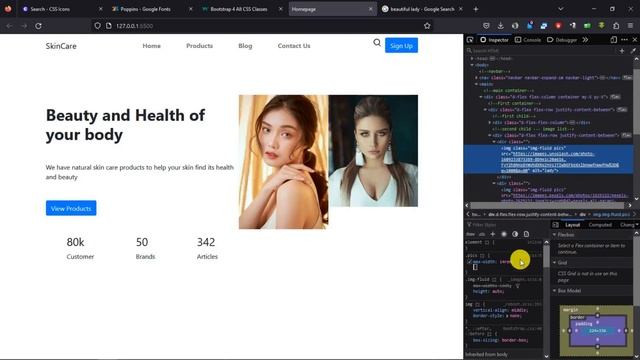Toggle dark color scheme simulation icon

coord(515,234)
